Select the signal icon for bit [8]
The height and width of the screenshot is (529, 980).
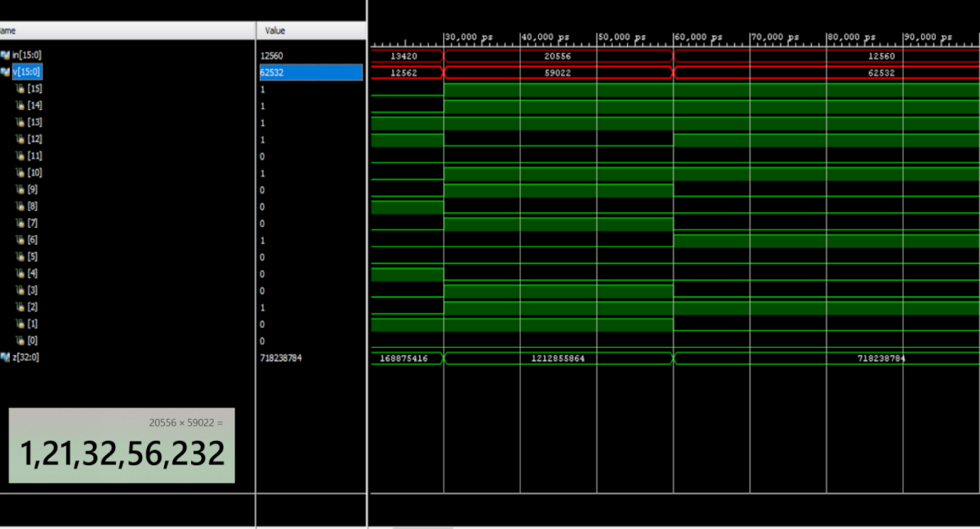click(21, 207)
